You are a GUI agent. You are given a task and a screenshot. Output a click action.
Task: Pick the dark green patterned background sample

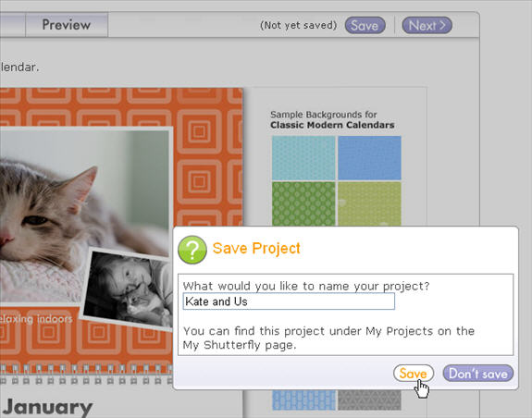pos(303,203)
